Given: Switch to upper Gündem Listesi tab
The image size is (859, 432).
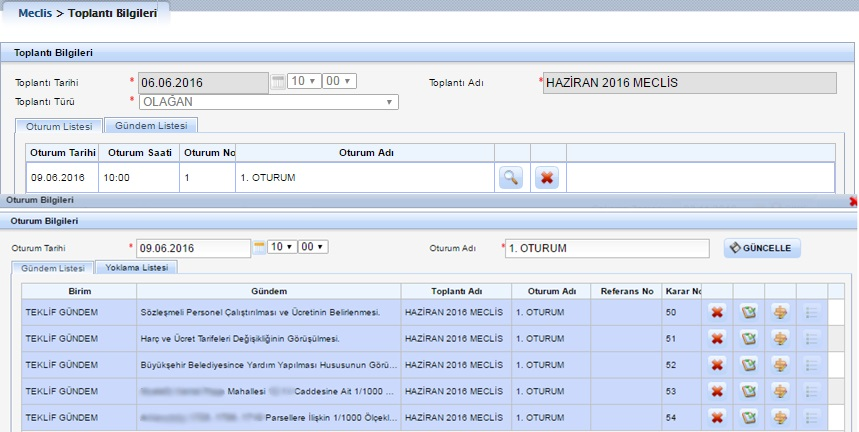Looking at the screenshot, I should pyautogui.click(x=151, y=125).
